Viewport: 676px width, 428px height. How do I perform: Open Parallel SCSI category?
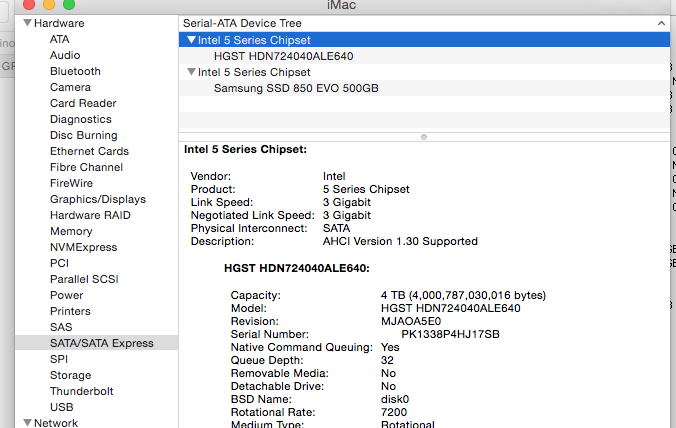point(84,279)
